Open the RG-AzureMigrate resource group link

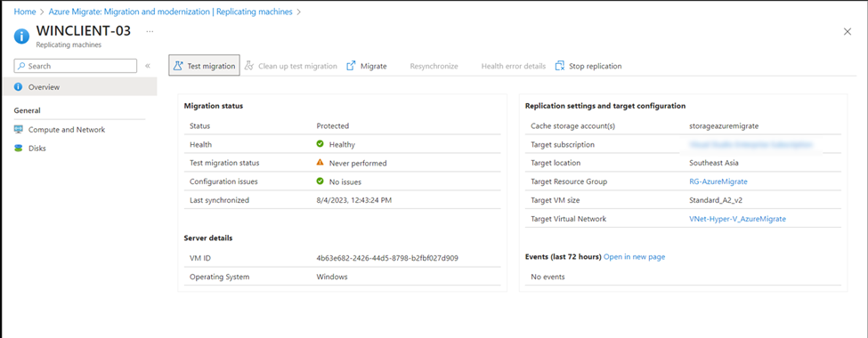pos(718,181)
